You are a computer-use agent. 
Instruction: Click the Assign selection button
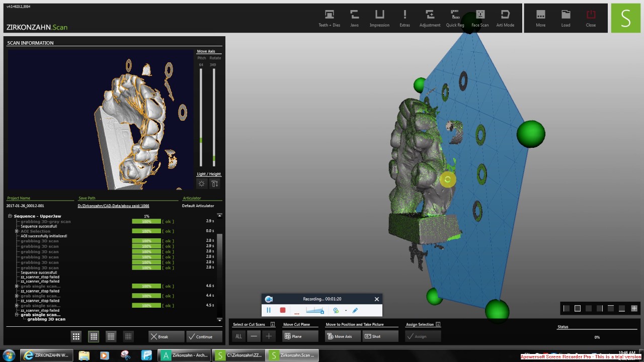pos(423,336)
